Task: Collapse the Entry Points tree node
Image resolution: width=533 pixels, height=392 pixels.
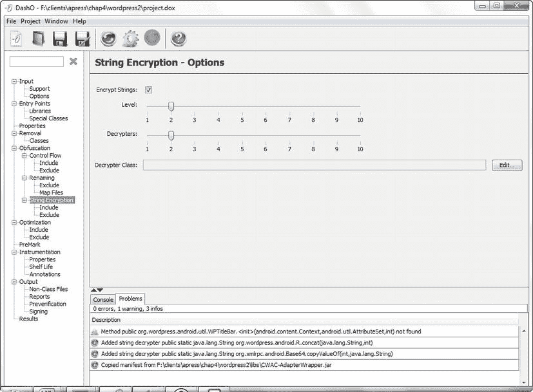Action: 14,104
